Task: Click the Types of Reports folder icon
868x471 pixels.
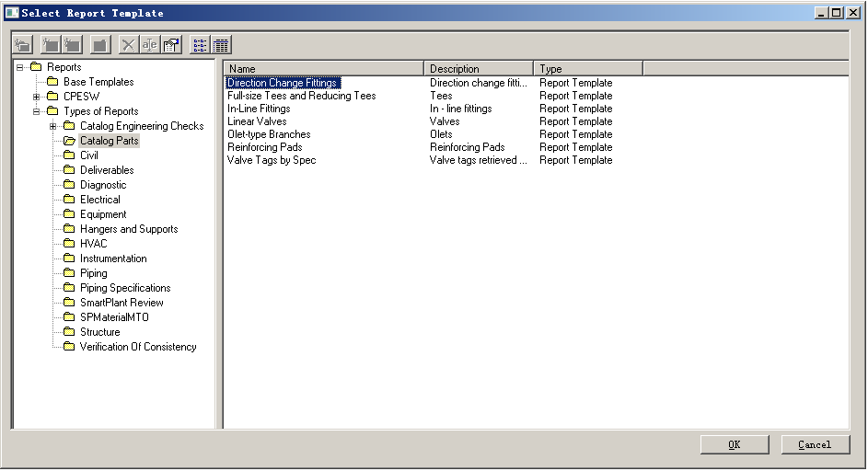Action: (x=52, y=110)
